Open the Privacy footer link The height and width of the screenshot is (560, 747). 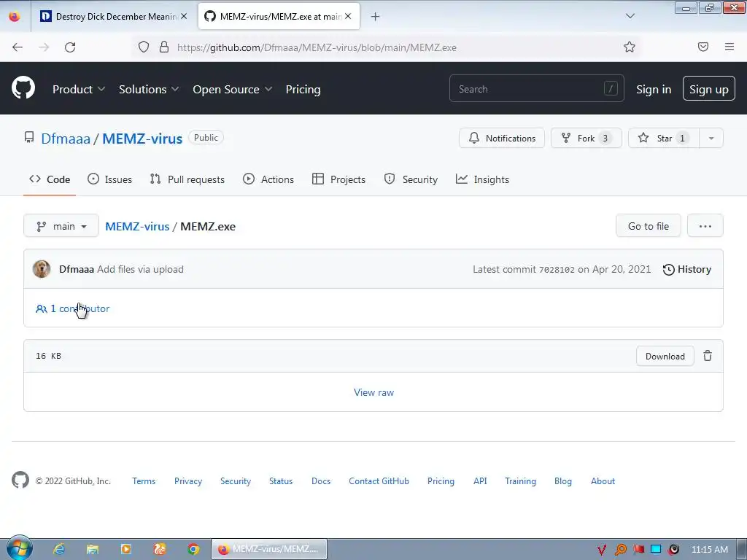click(188, 481)
